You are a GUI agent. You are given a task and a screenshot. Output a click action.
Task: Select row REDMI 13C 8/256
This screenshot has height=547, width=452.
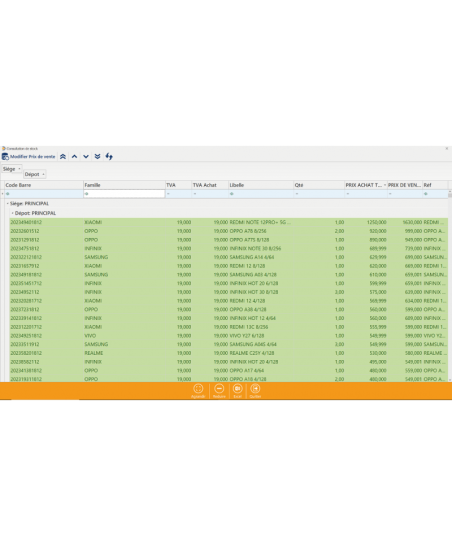tap(228, 327)
